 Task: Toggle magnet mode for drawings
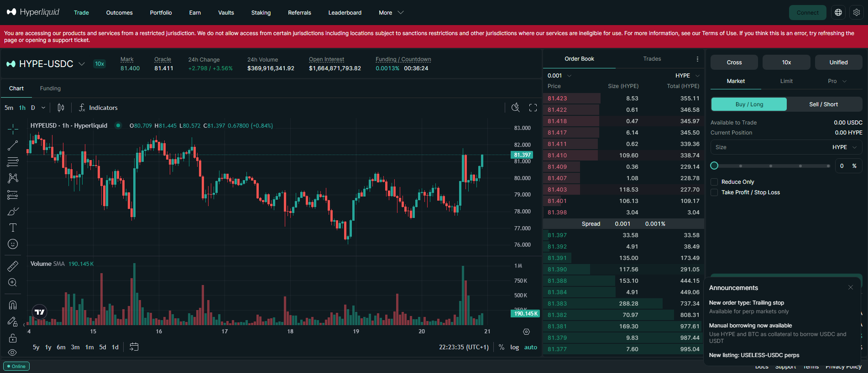pos(13,305)
